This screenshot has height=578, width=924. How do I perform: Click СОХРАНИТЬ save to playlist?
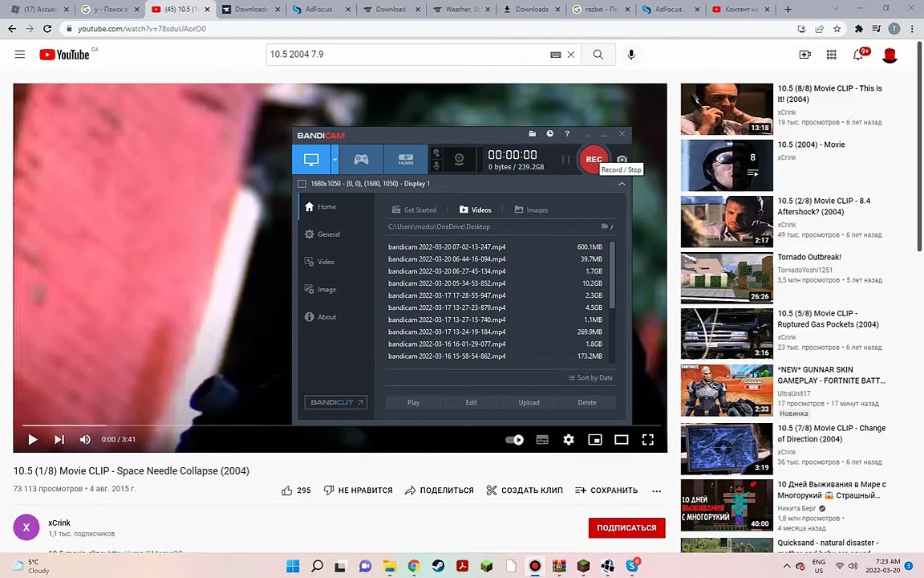pyautogui.click(x=606, y=490)
